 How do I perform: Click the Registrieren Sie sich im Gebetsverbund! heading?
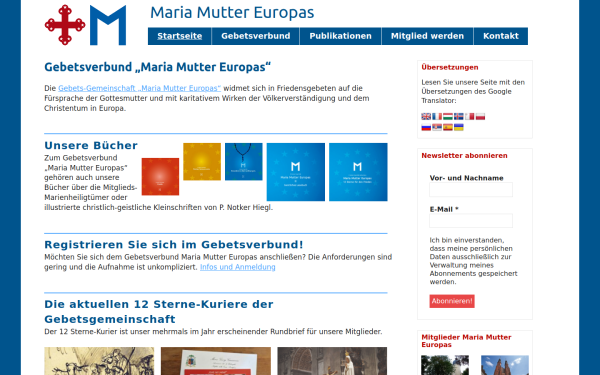click(x=174, y=245)
